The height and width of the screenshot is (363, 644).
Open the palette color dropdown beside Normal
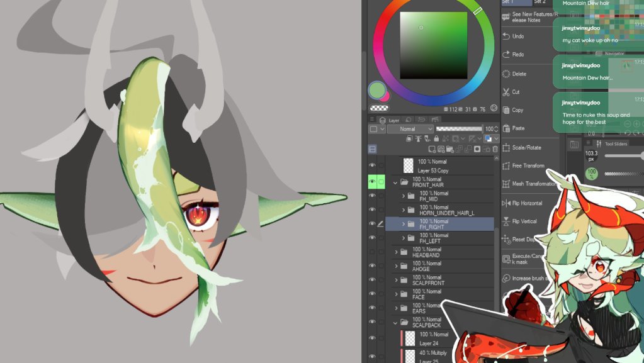377,129
